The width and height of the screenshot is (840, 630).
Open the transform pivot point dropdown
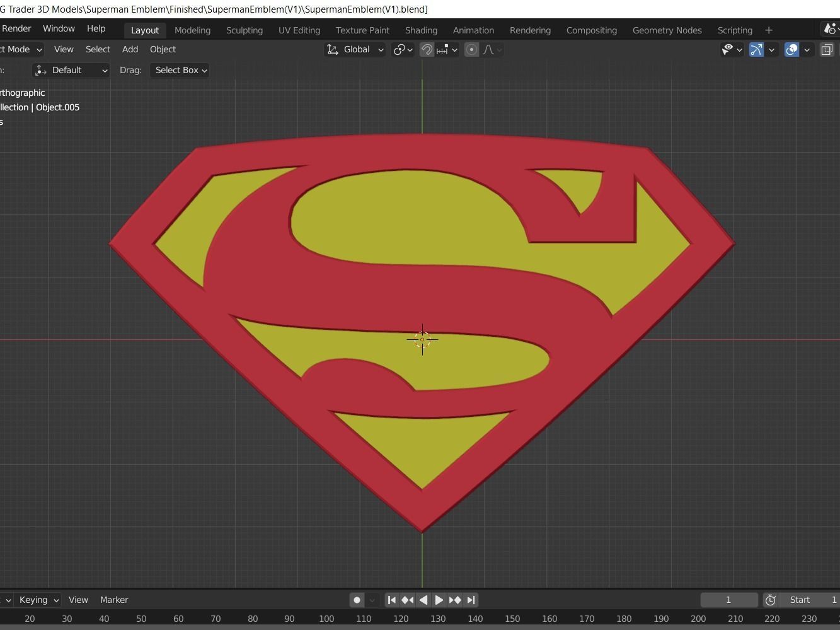point(403,49)
